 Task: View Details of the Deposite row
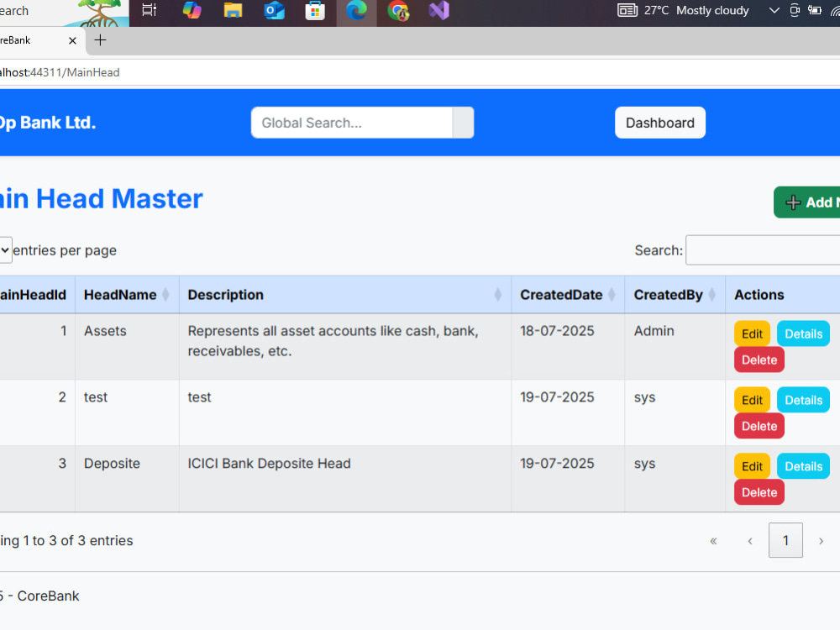(x=804, y=466)
